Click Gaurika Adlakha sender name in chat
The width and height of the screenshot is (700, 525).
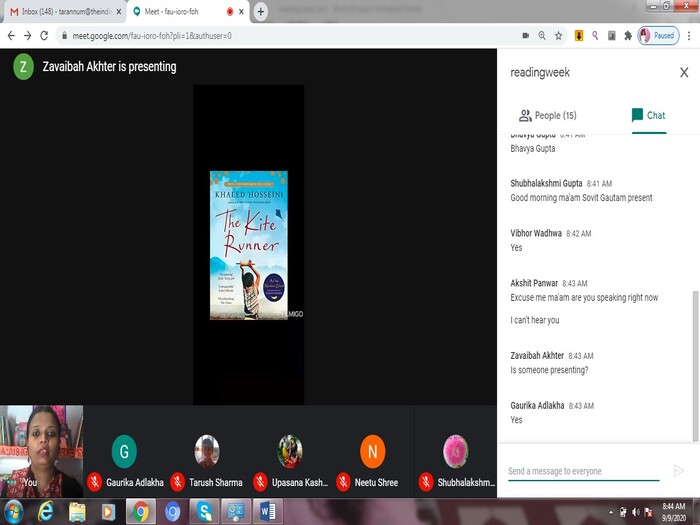537,405
